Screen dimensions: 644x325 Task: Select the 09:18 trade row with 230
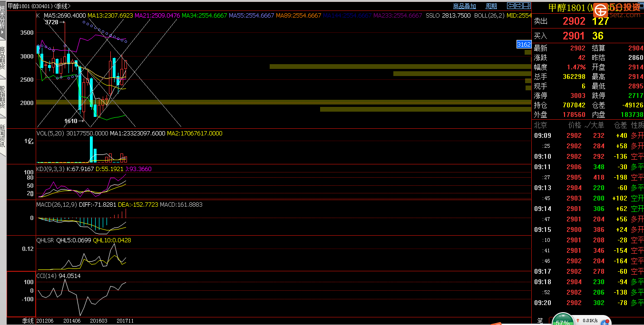click(x=588, y=282)
